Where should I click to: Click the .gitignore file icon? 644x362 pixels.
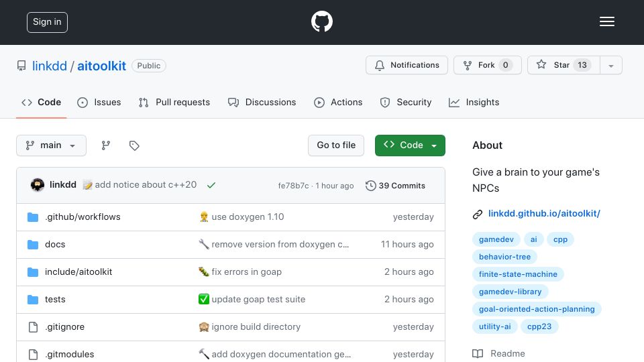point(33,326)
